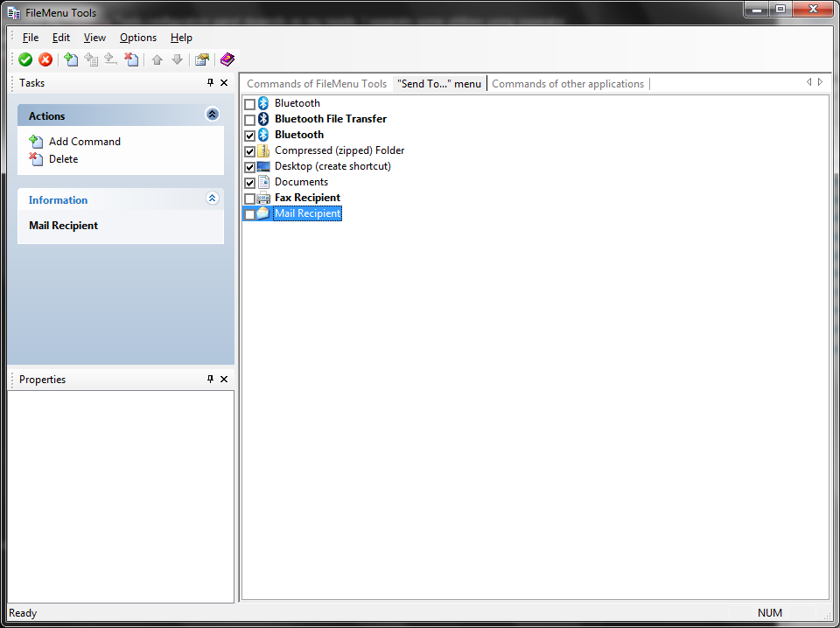The image size is (840, 628).
Task: Collapse the Actions section chevron
Action: coord(212,114)
